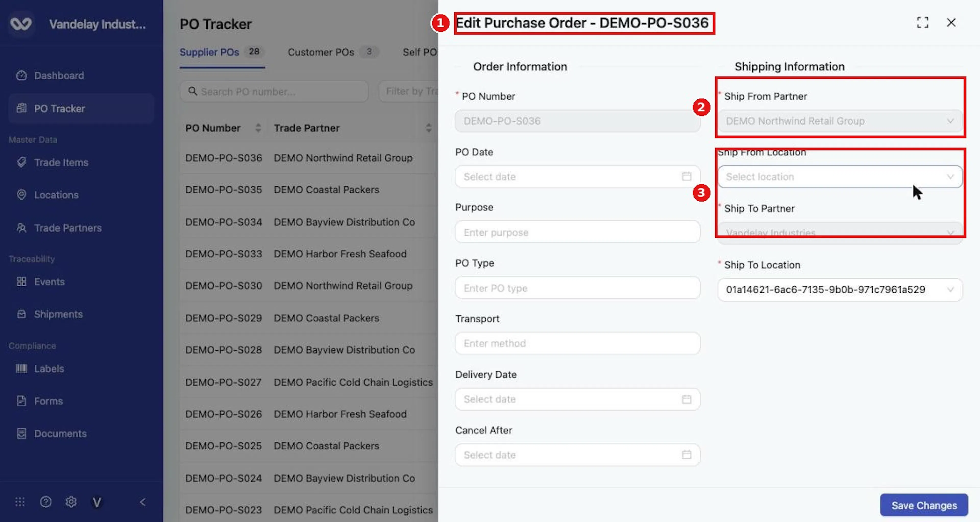Expand the edit panel to fullscreen
Image resolution: width=980 pixels, height=522 pixels.
pos(923,22)
